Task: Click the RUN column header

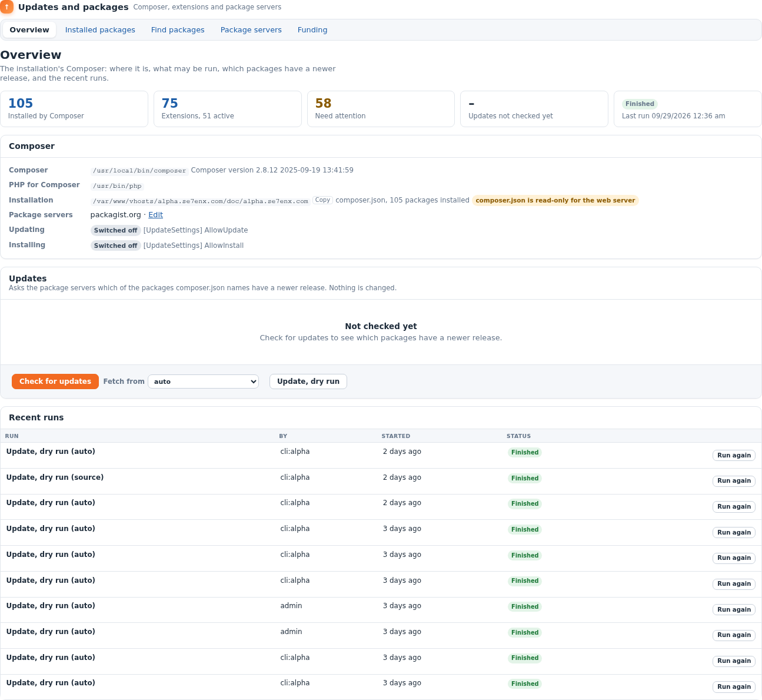Action: pos(12,436)
